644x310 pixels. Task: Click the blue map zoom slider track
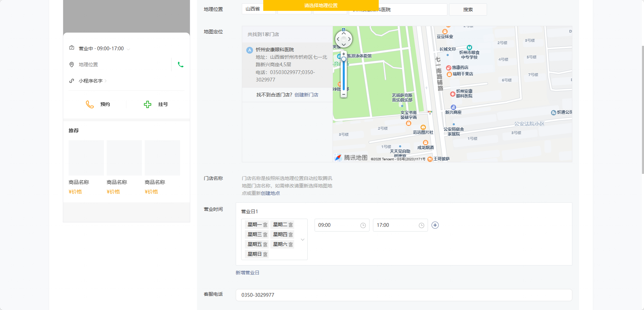tap(344, 76)
